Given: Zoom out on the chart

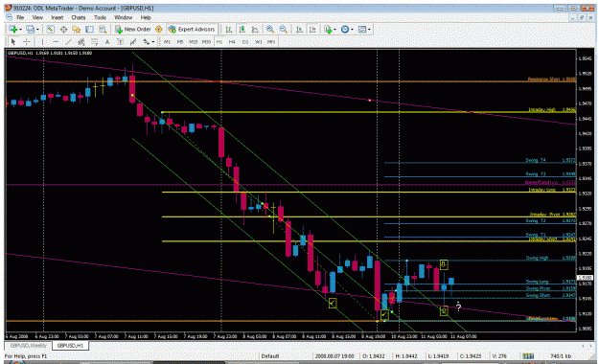Looking at the screenshot, I should (283, 30).
